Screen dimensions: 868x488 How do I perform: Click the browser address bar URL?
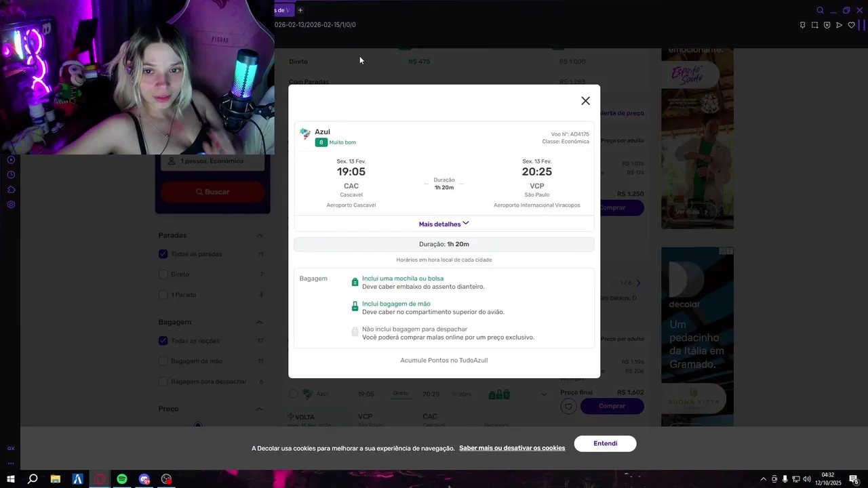click(315, 25)
